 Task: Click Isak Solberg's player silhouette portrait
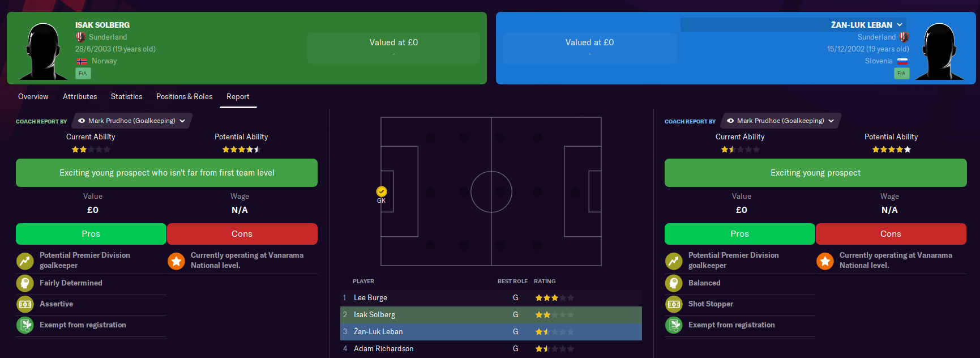[44, 51]
